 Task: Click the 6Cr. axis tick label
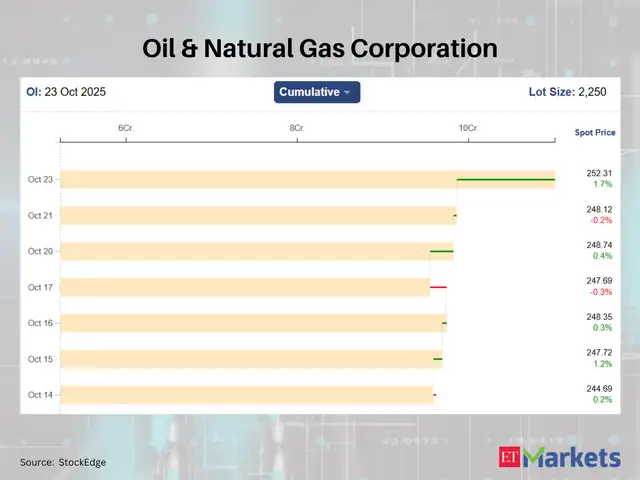(126, 129)
